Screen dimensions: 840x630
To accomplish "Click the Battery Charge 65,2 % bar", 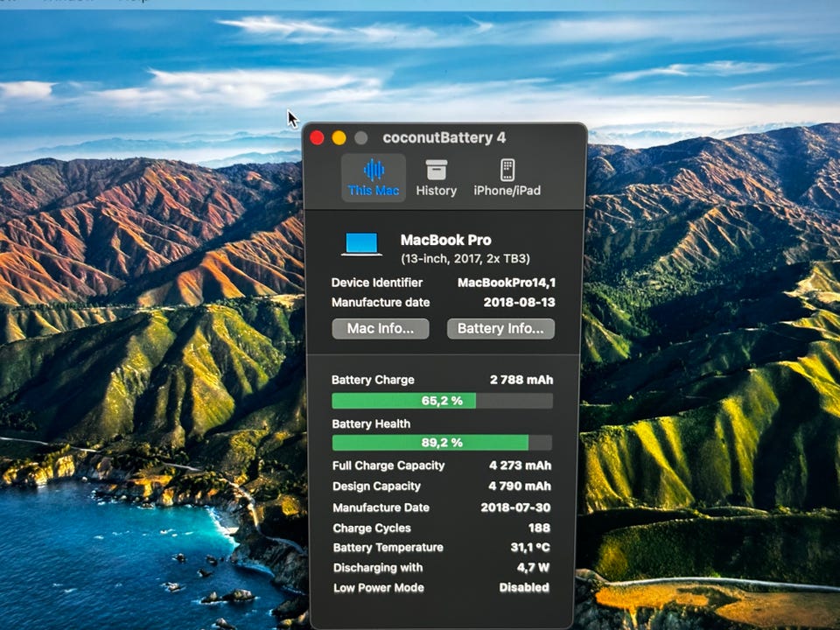I will (442, 401).
